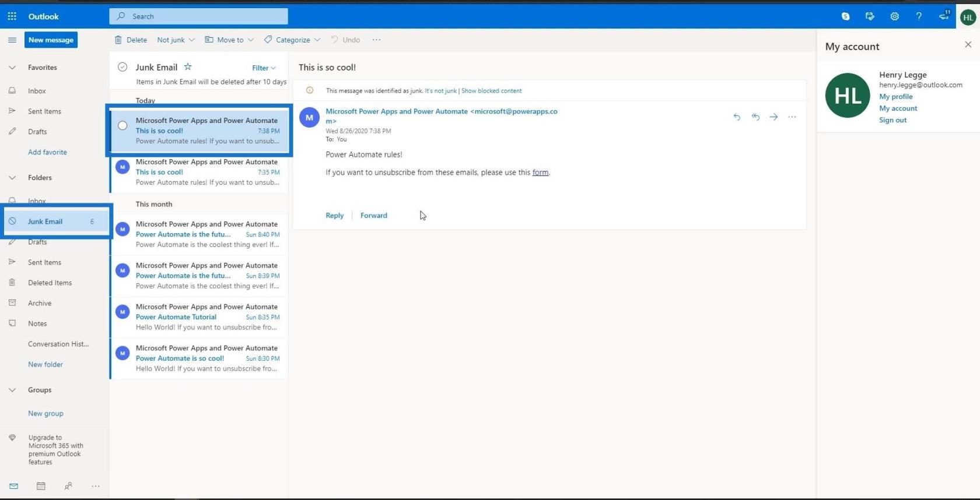Screen dimensions: 980x500
Task: Select the 7:35 PM message avatar checkbox
Action: point(123,167)
